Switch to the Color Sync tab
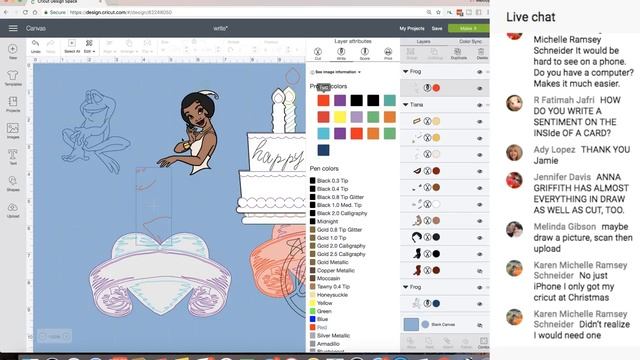The height and width of the screenshot is (360, 640). pyautogui.click(x=470, y=41)
